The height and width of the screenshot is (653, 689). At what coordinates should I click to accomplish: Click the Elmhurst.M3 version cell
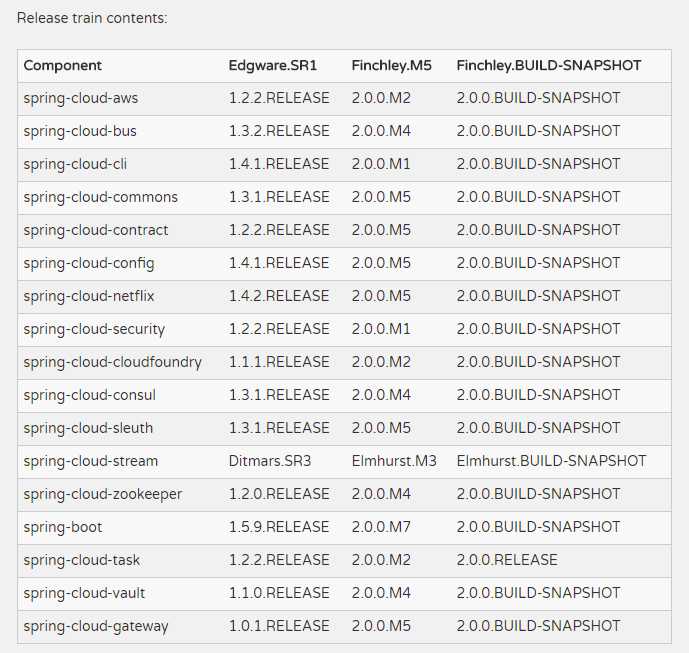(394, 461)
